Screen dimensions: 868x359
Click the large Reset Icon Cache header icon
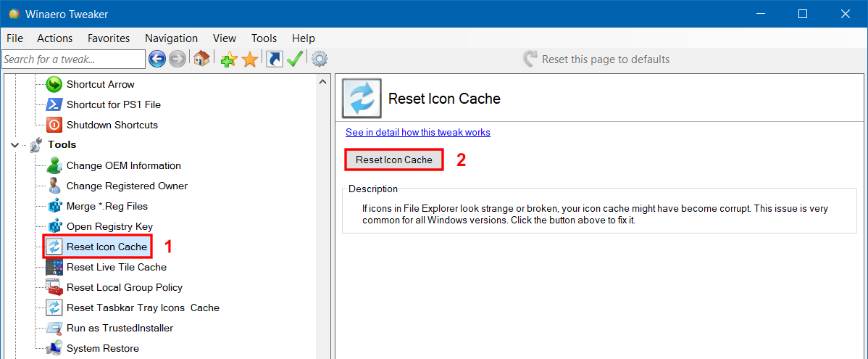[362, 99]
